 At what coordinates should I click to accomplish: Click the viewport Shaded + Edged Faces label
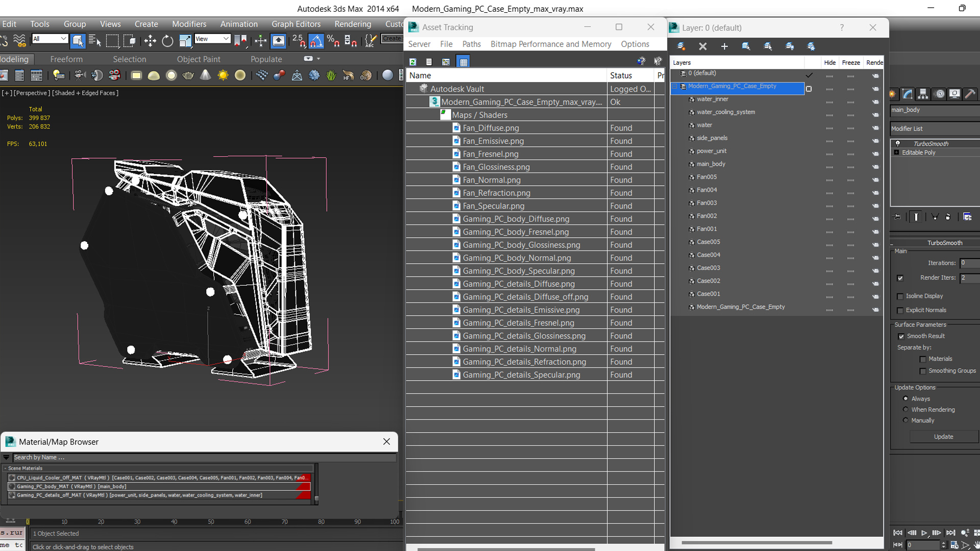coord(85,93)
